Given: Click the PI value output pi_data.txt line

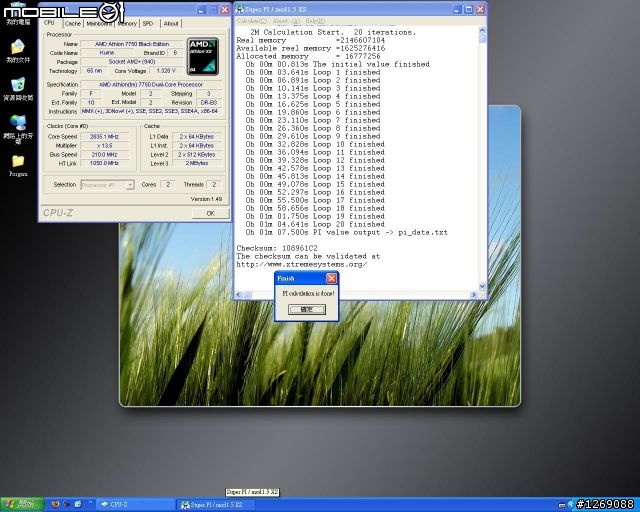Looking at the screenshot, I should [347, 232].
